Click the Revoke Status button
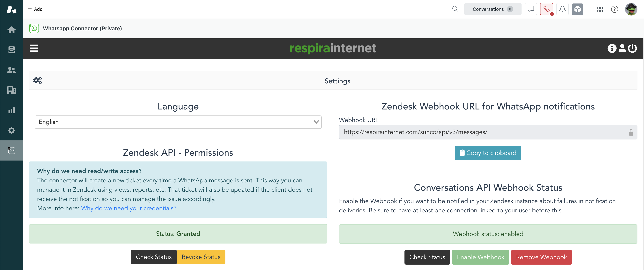This screenshot has height=270, width=644. (201, 257)
